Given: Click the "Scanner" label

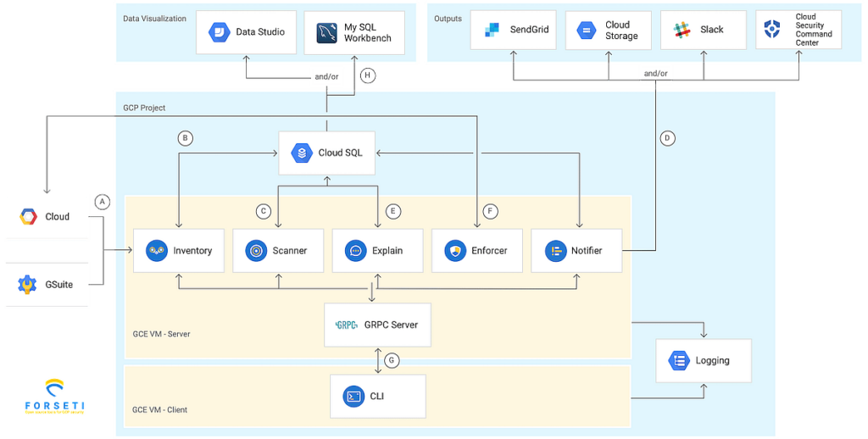Looking at the screenshot, I should 290,251.
